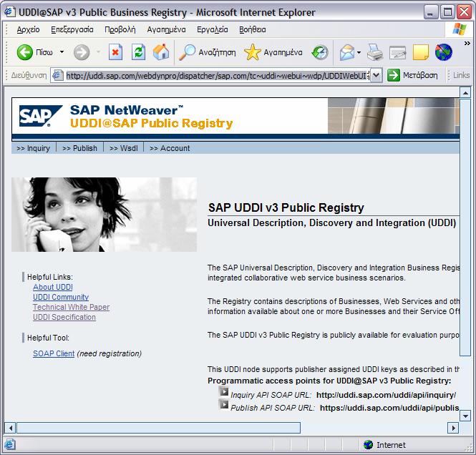
Task: Click the Inquiry API SOAP URL arrow icon
Action: [224, 391]
